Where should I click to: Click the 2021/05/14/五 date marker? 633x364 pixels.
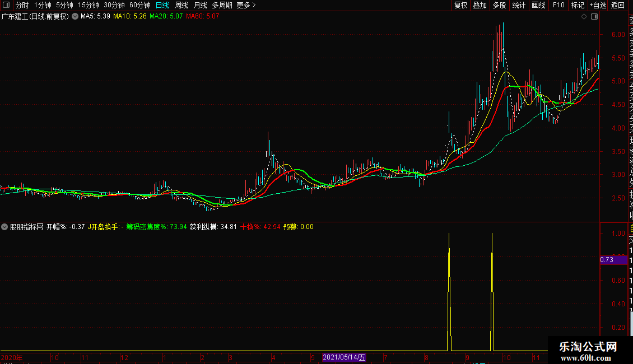click(344, 357)
